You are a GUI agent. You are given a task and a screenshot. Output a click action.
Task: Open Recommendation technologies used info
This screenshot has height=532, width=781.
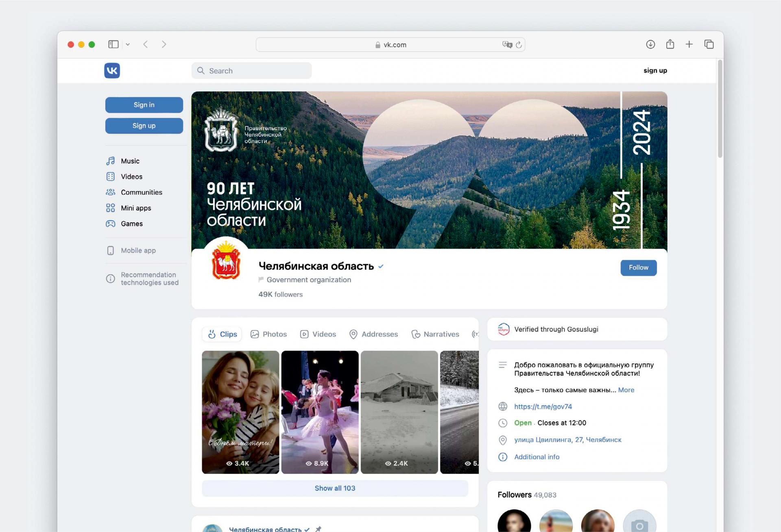coord(149,279)
